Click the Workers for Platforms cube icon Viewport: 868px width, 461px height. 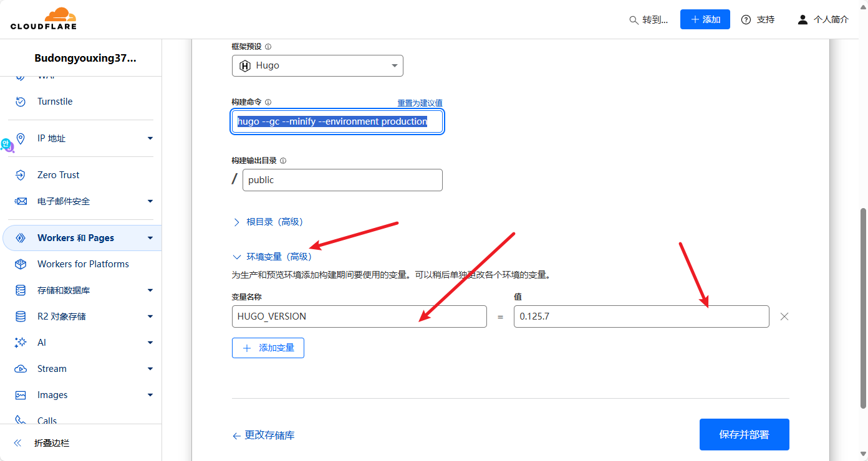21,264
